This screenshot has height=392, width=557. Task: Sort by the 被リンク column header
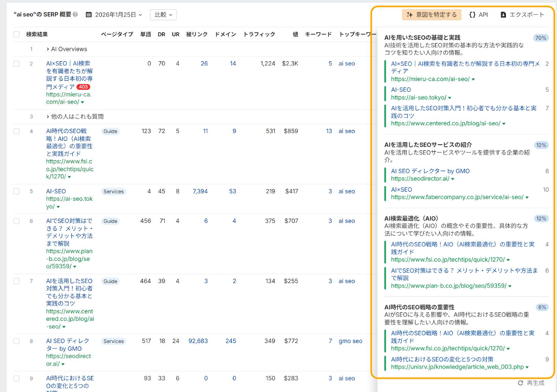[x=197, y=34]
